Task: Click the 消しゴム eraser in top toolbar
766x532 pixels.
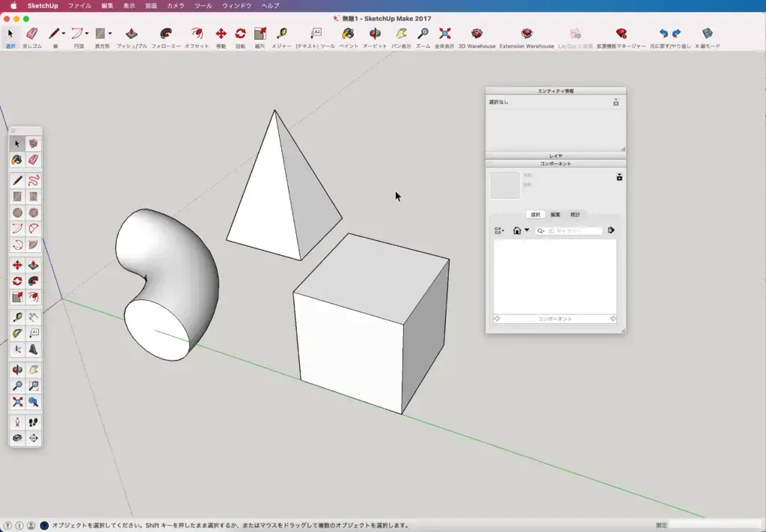Action: (31, 37)
